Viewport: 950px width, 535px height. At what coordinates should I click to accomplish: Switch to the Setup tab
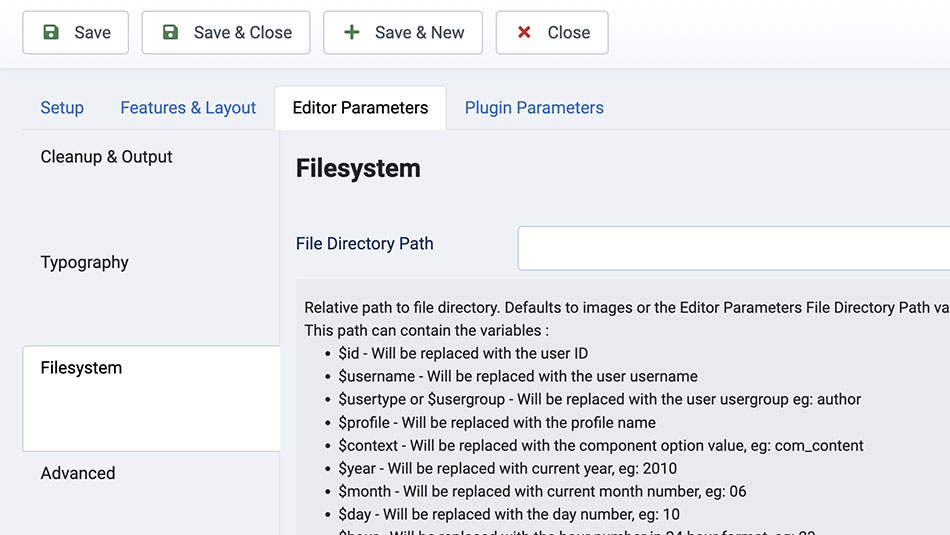coord(62,108)
